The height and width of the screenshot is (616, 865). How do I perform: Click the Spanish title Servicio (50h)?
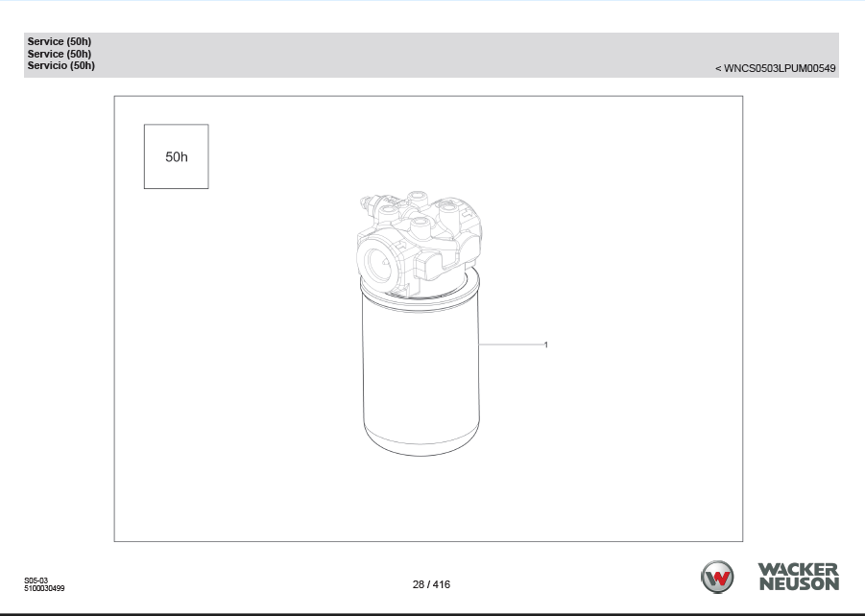61,66
